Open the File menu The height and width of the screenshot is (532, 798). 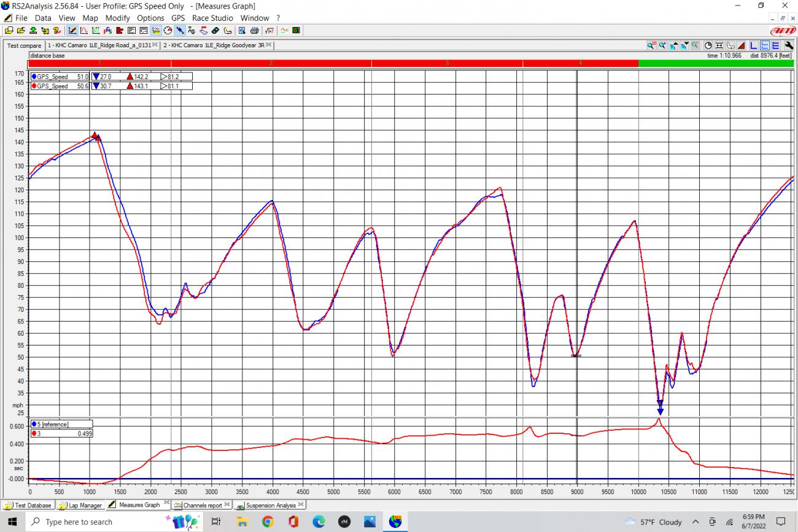coord(21,18)
